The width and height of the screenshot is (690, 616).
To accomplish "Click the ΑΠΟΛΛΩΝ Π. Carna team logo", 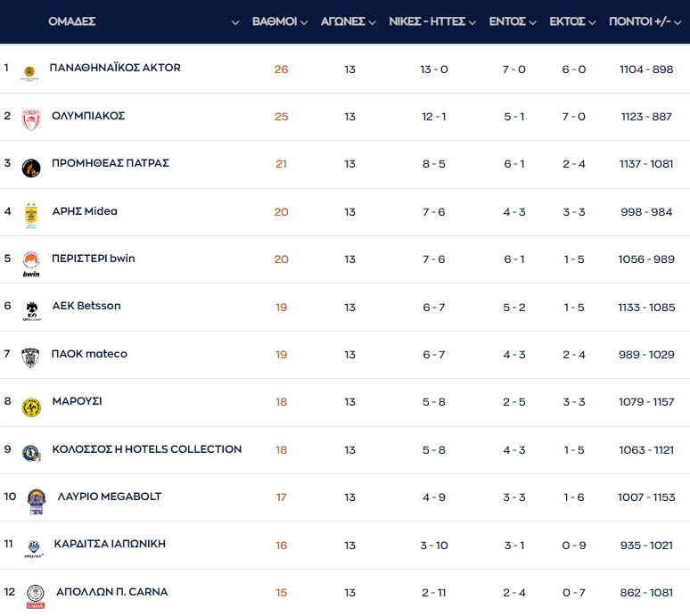I will click(36, 595).
